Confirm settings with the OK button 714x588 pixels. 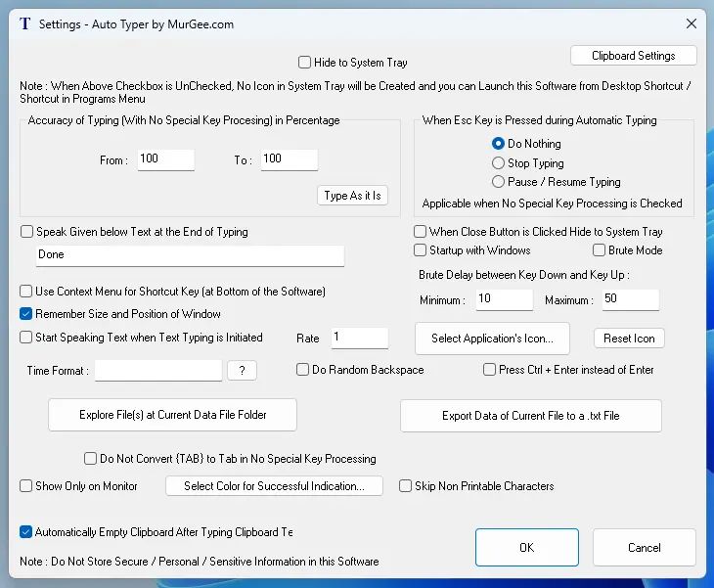tap(527, 548)
